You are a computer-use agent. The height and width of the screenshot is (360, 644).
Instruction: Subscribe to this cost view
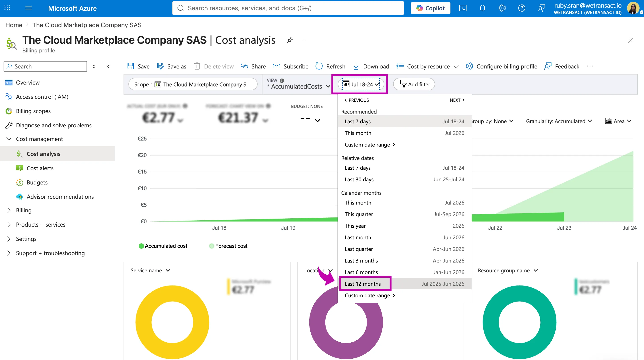pos(291,66)
